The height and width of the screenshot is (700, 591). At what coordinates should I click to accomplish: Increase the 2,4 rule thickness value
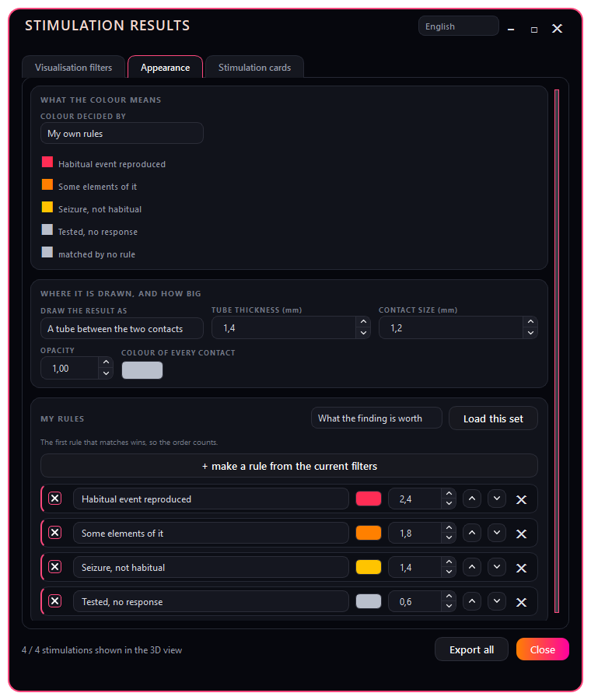[449, 494]
